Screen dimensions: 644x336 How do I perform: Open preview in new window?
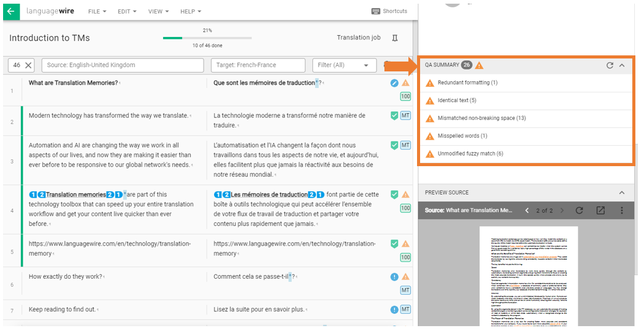click(x=600, y=210)
